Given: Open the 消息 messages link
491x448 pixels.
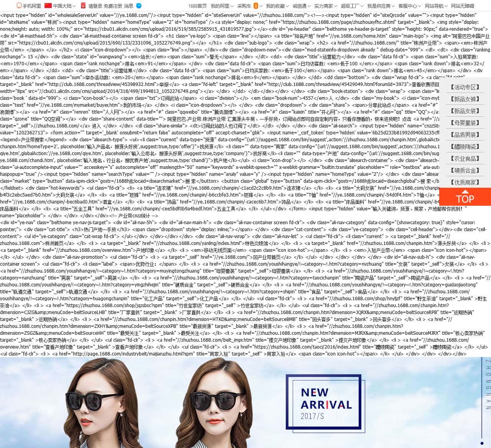Looking at the screenshot, I should tap(129, 6).
